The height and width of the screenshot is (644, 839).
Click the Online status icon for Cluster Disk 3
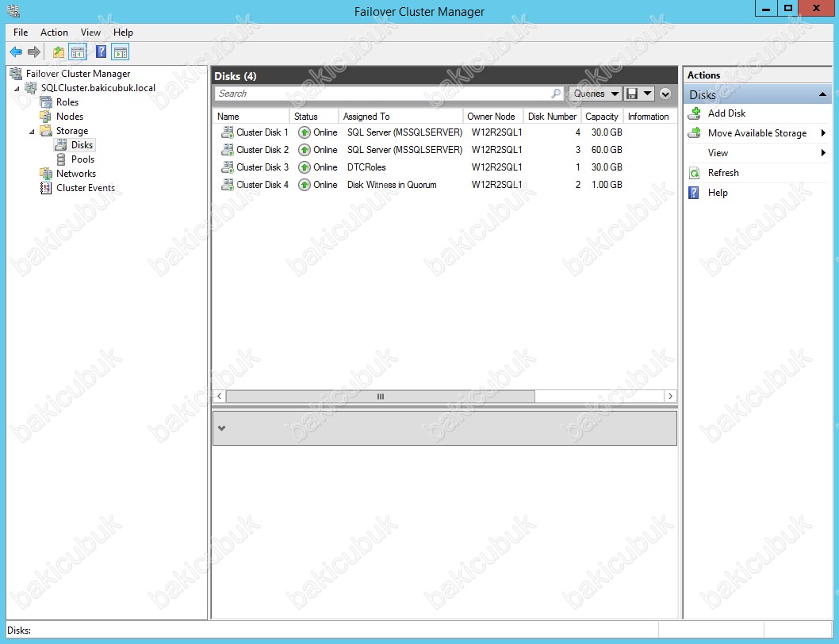tap(305, 167)
